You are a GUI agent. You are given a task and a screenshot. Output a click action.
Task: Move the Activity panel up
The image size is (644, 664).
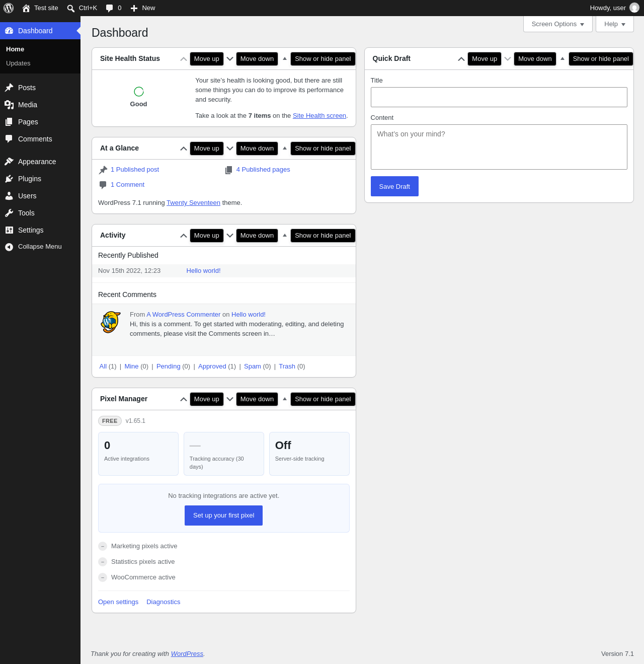tap(184, 236)
